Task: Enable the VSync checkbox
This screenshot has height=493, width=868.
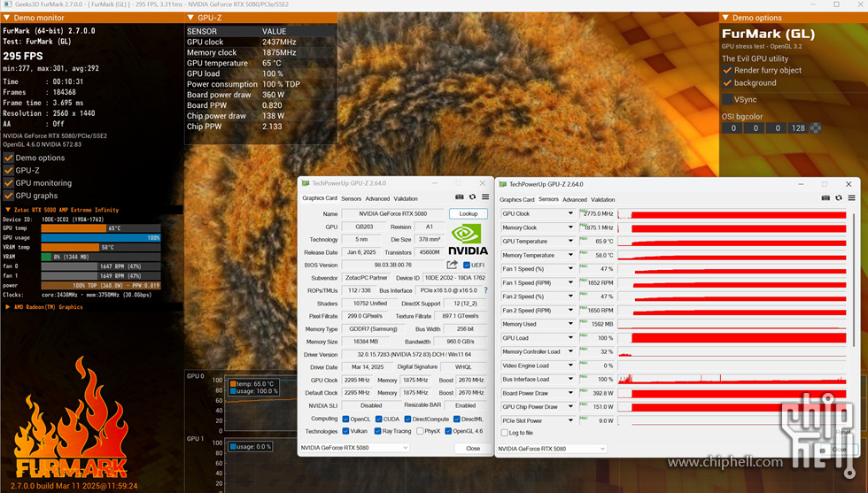Action: click(727, 100)
